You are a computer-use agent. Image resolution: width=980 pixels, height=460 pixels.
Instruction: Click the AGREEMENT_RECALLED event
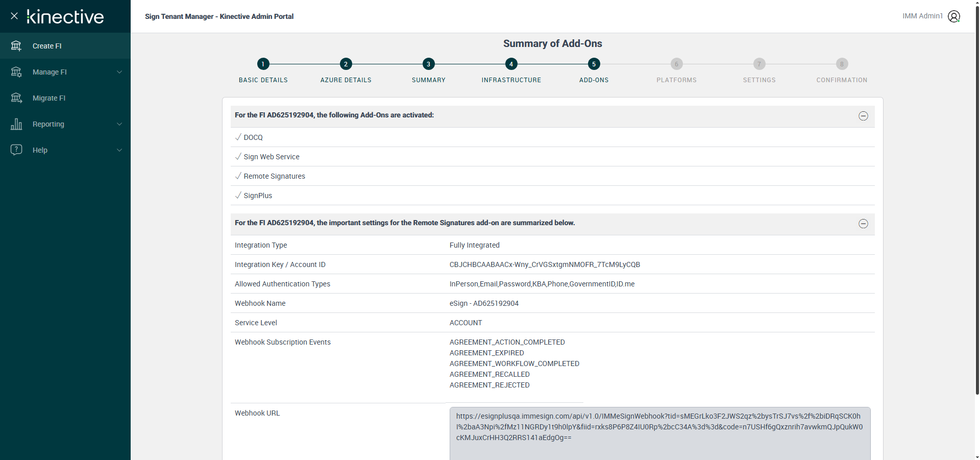[x=489, y=374]
